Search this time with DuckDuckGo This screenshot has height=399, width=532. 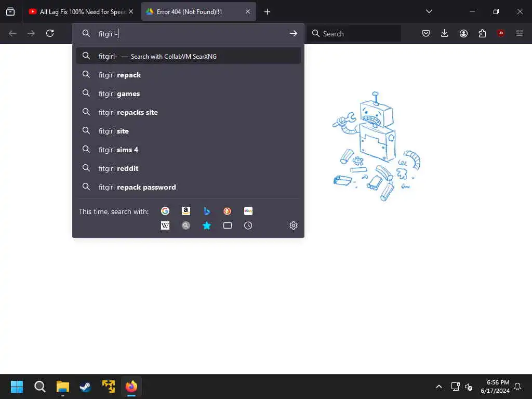pyautogui.click(x=228, y=211)
